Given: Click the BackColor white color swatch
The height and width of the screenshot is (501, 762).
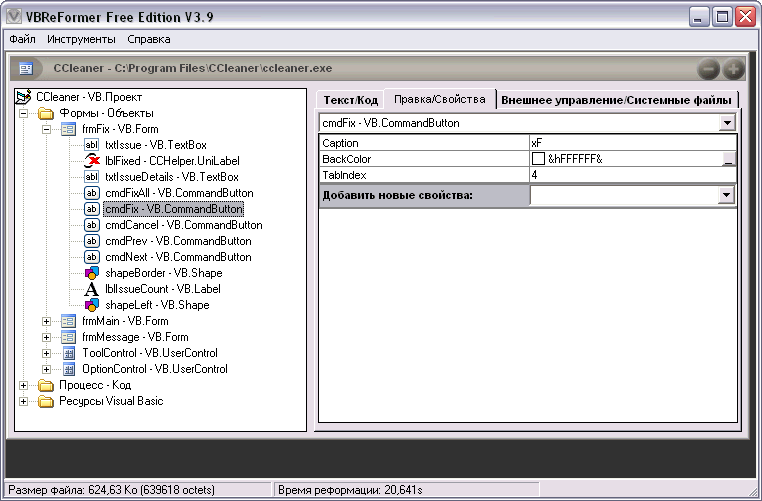Looking at the screenshot, I should (x=538, y=159).
